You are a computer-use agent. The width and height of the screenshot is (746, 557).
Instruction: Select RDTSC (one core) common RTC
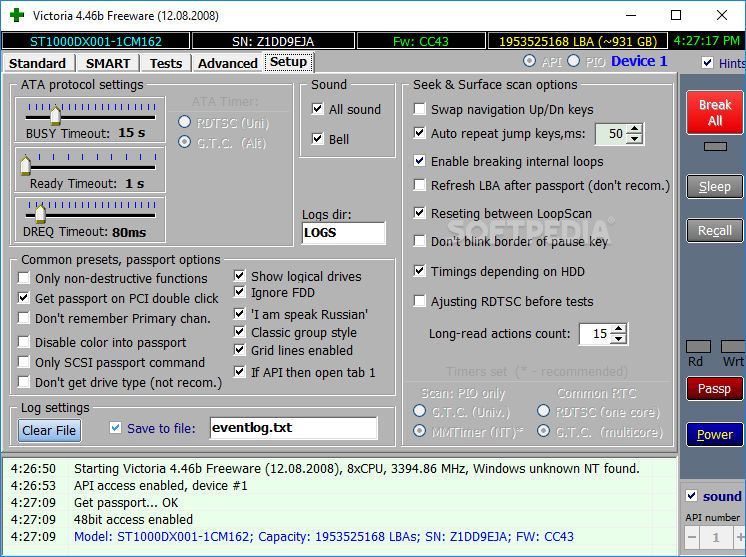[543, 410]
